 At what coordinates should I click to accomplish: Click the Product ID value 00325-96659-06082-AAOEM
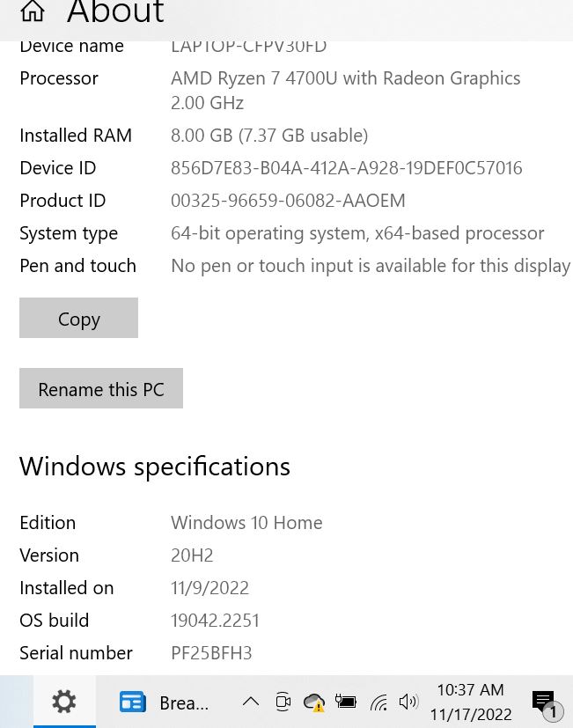click(288, 201)
